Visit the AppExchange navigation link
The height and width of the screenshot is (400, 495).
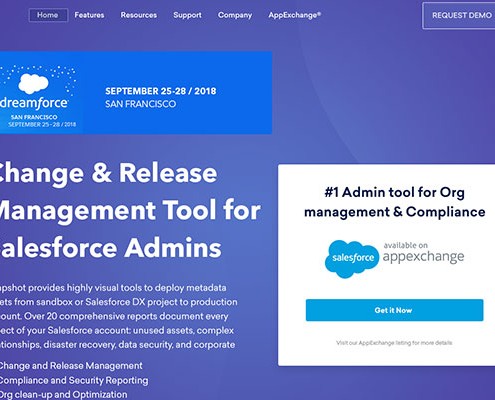[x=295, y=15]
